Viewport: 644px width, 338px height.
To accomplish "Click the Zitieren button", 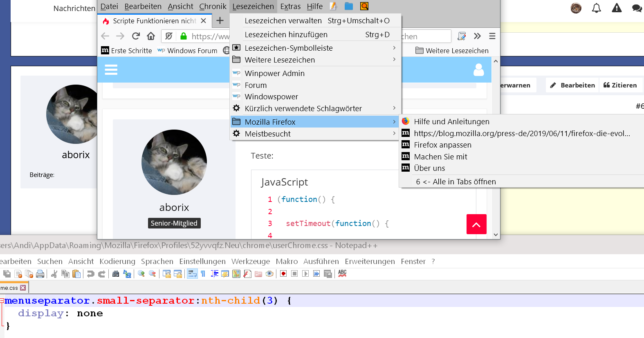I will coord(620,85).
